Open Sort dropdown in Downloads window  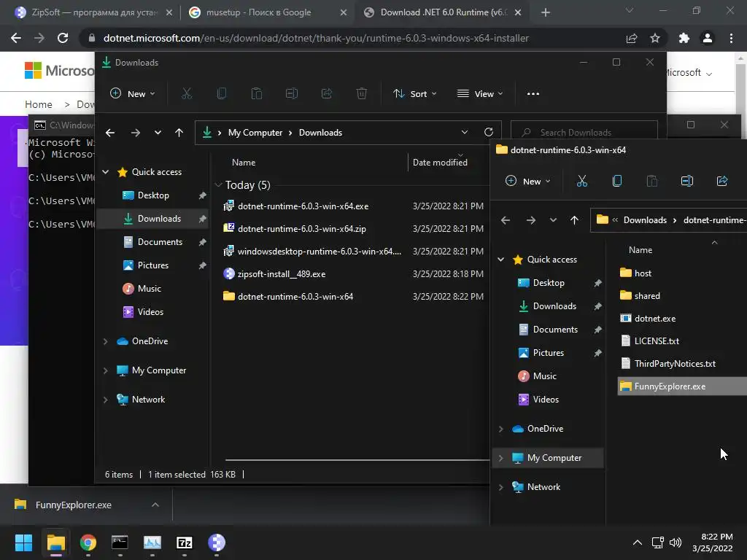[414, 94]
